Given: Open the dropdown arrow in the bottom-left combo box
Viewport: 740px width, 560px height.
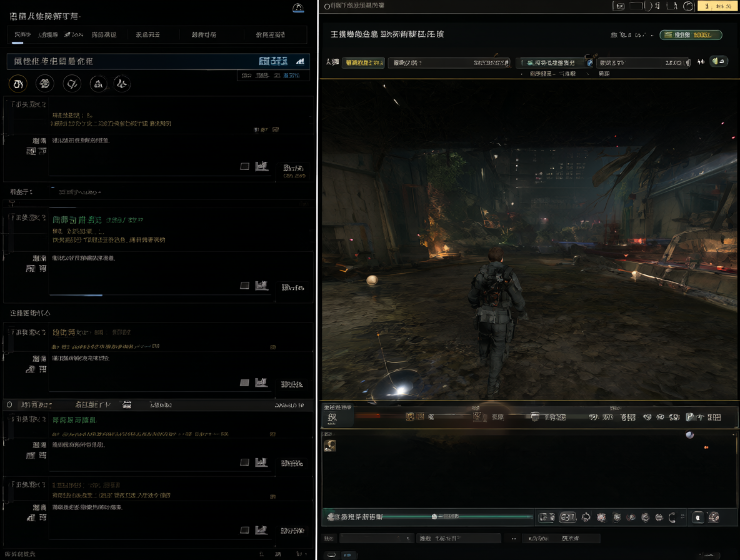Looking at the screenshot, I should click(408, 538).
